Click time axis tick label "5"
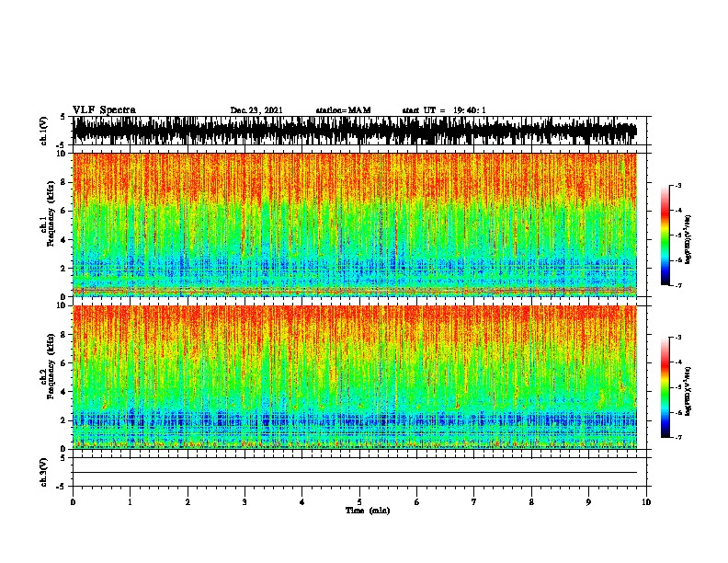Image resolution: width=728 pixels, height=563 pixels. click(x=359, y=501)
